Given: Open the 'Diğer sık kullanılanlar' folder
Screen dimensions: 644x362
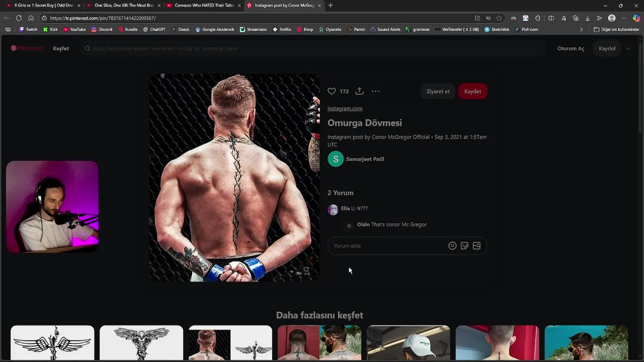Looking at the screenshot, I should pyautogui.click(x=616, y=30).
